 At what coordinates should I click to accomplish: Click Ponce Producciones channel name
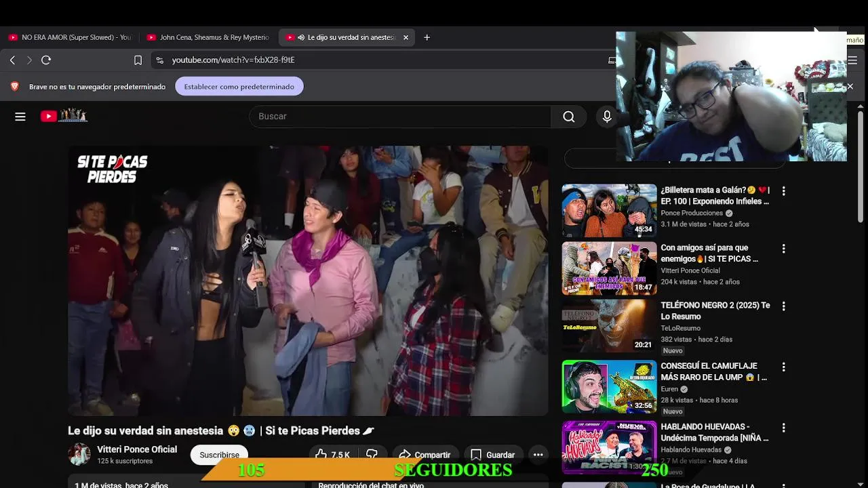pyautogui.click(x=692, y=213)
